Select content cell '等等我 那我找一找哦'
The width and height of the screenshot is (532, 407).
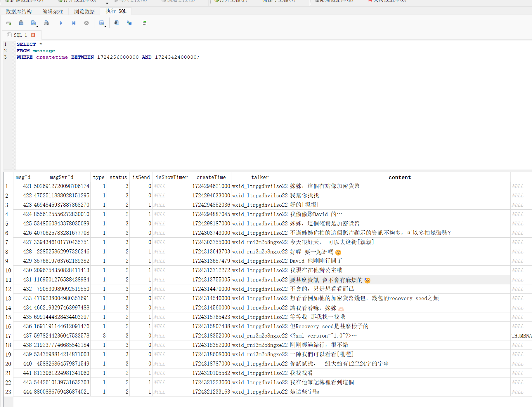click(400, 317)
